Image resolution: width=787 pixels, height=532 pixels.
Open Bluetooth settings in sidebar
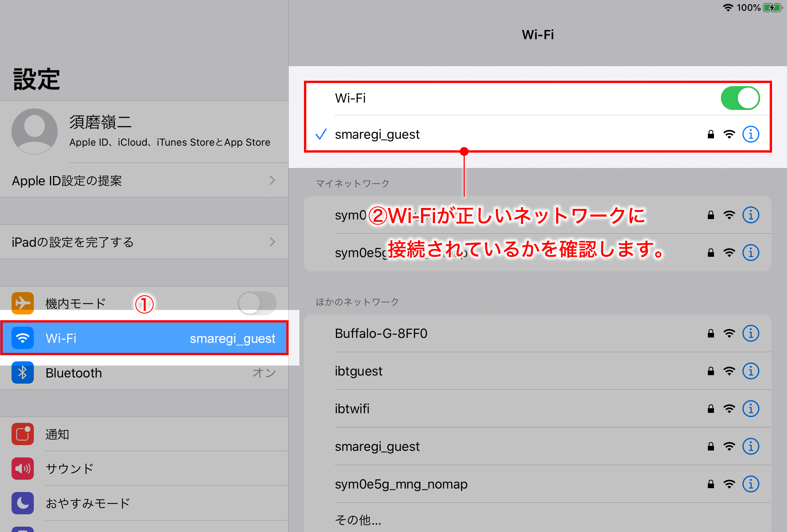(144, 372)
